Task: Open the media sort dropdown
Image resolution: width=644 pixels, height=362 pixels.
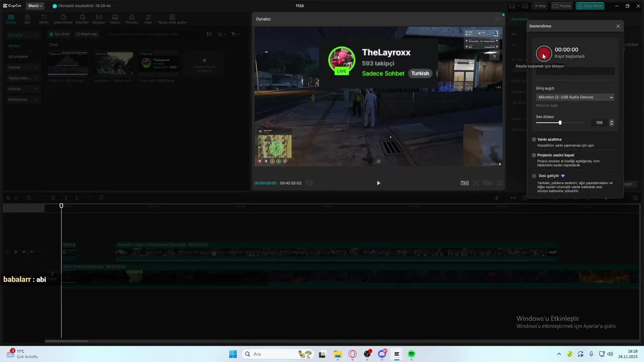Action: click(x=222, y=34)
